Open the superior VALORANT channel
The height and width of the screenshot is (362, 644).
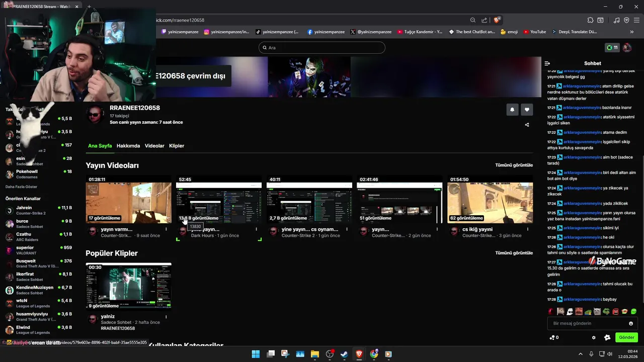[x=39, y=250]
